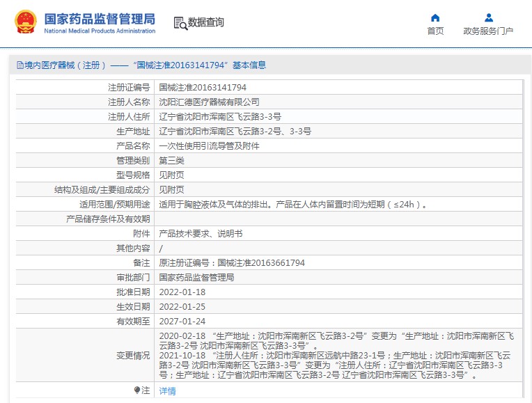Viewport: 532px width, 403px height.
Task: Click the 有效期至 row label
Action: tap(133, 322)
